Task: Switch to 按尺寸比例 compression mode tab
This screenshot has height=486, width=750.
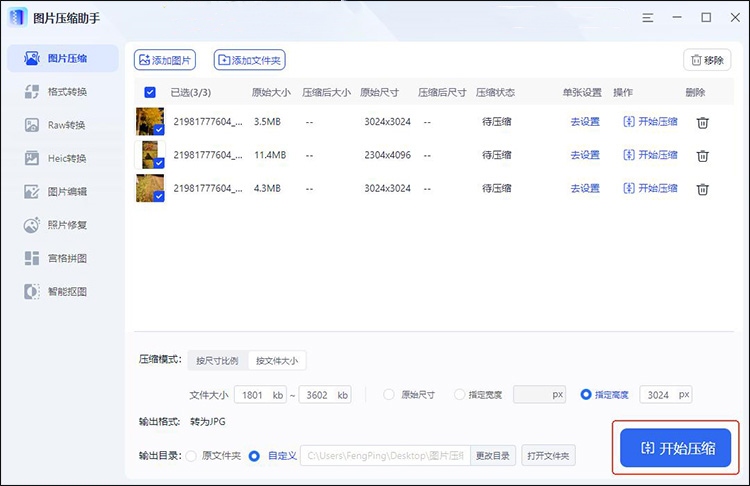Action: tap(217, 360)
